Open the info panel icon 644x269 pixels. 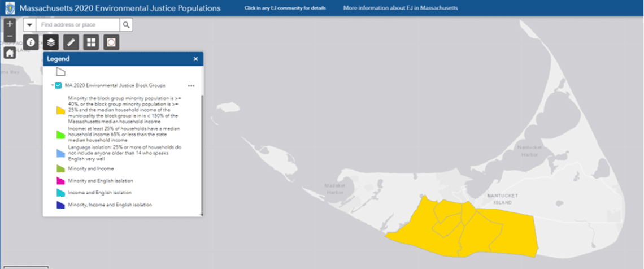31,42
